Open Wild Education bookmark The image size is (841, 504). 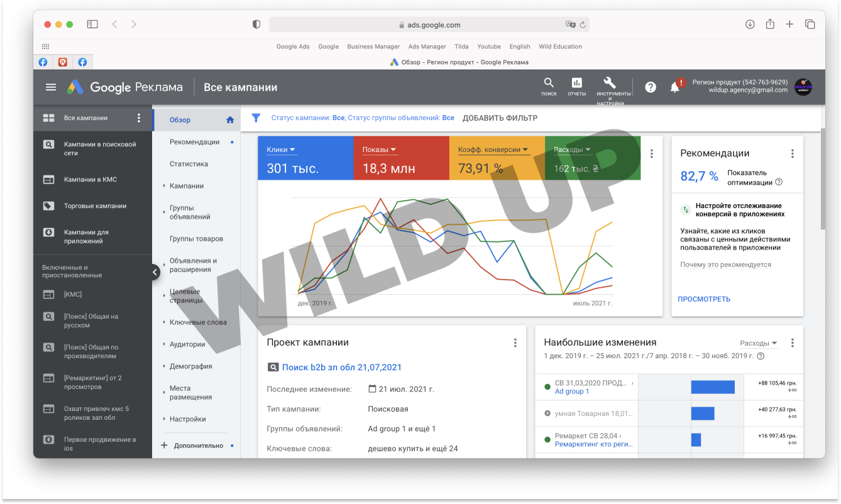[x=560, y=47]
